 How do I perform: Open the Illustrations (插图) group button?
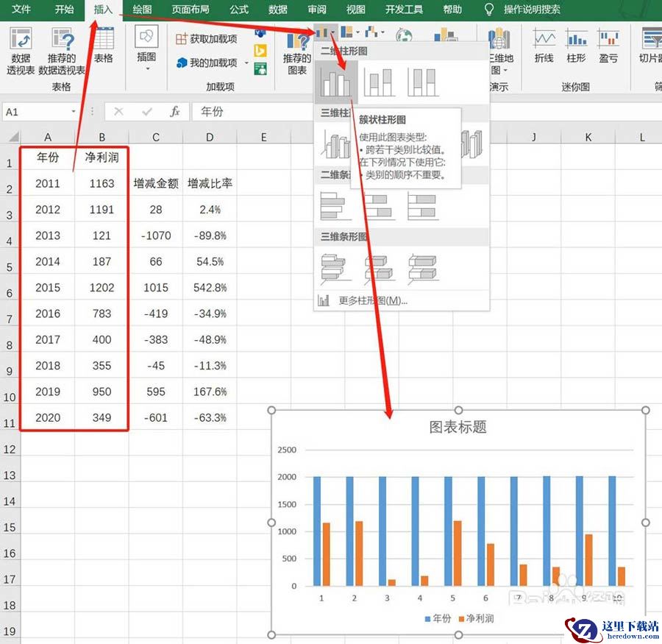tap(146, 47)
